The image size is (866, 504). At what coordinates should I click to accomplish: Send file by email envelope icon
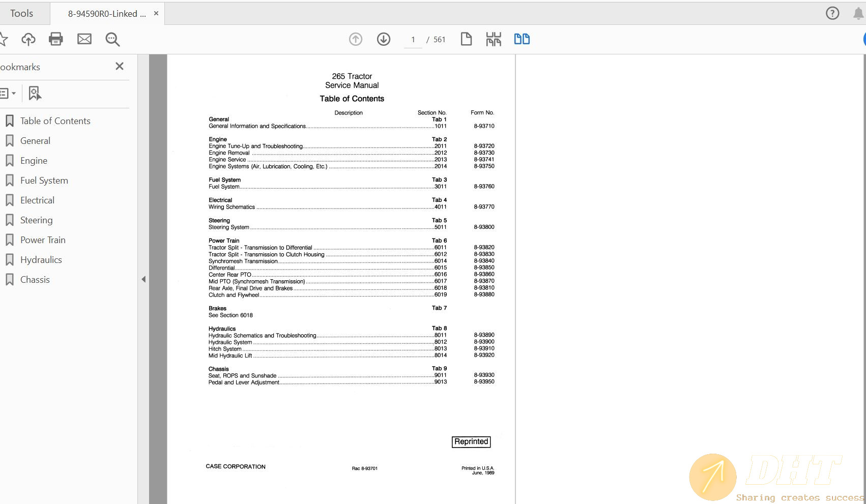(84, 39)
